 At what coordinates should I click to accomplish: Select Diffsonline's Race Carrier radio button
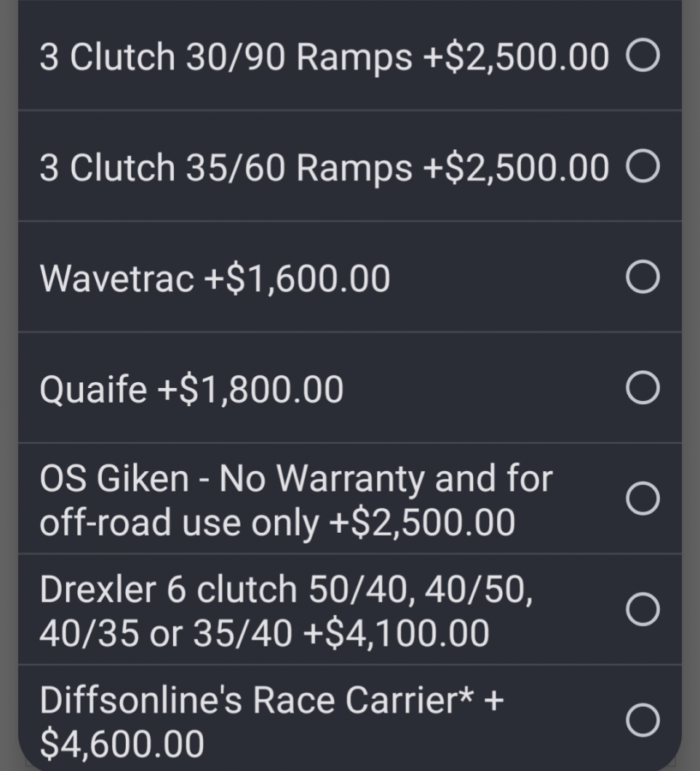tap(643, 720)
